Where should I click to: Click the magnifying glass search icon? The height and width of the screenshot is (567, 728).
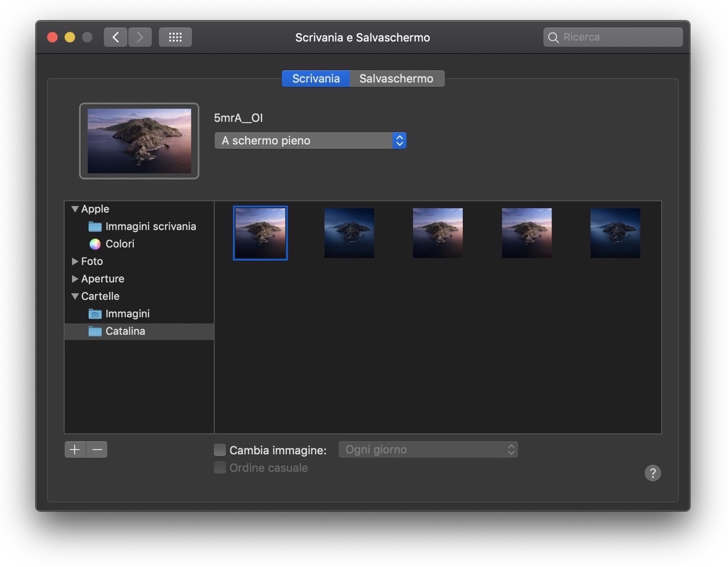coord(553,38)
